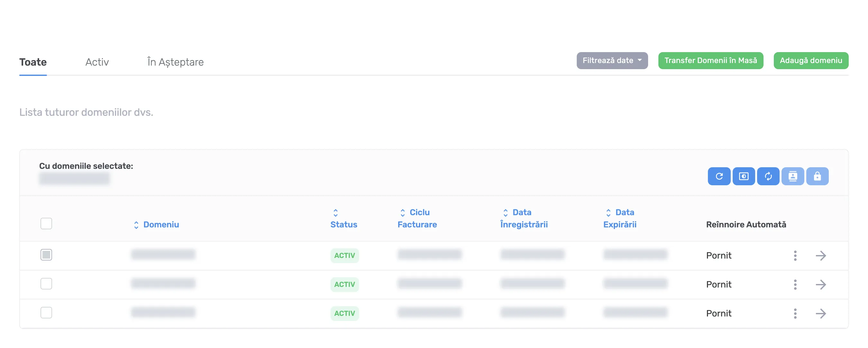Image resolution: width=868 pixels, height=348 pixels.
Task: Open three-dot menu in third domain row
Action: pyautogui.click(x=795, y=314)
